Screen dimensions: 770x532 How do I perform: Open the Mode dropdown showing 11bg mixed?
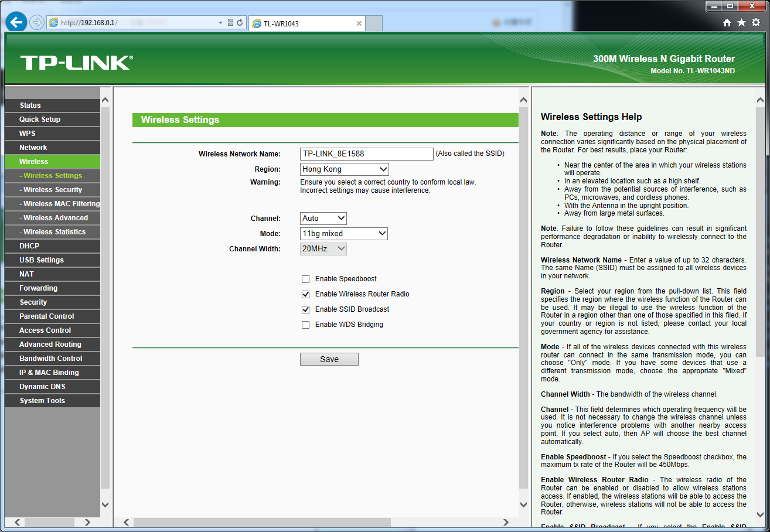pyautogui.click(x=344, y=234)
